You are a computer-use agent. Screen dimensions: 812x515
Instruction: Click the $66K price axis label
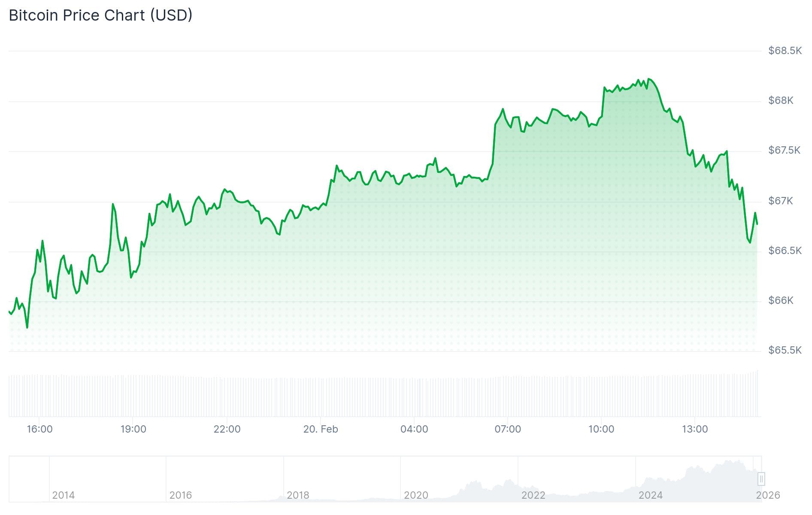coord(781,300)
